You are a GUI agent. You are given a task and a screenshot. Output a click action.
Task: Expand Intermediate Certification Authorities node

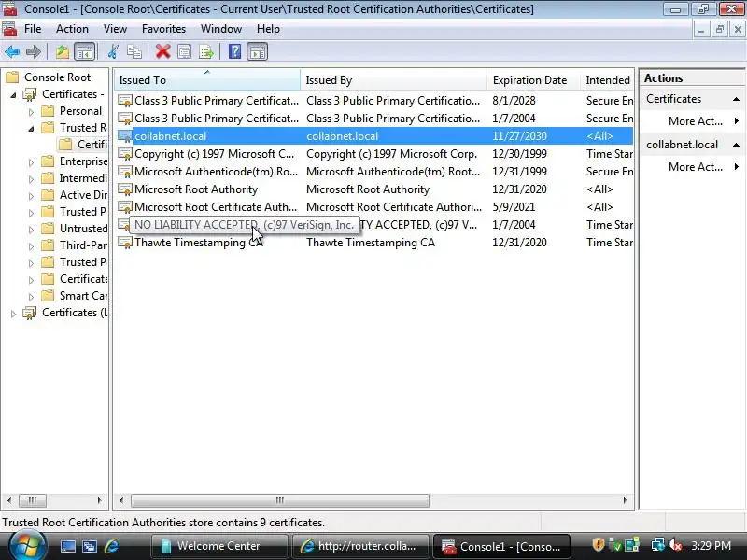(31, 179)
